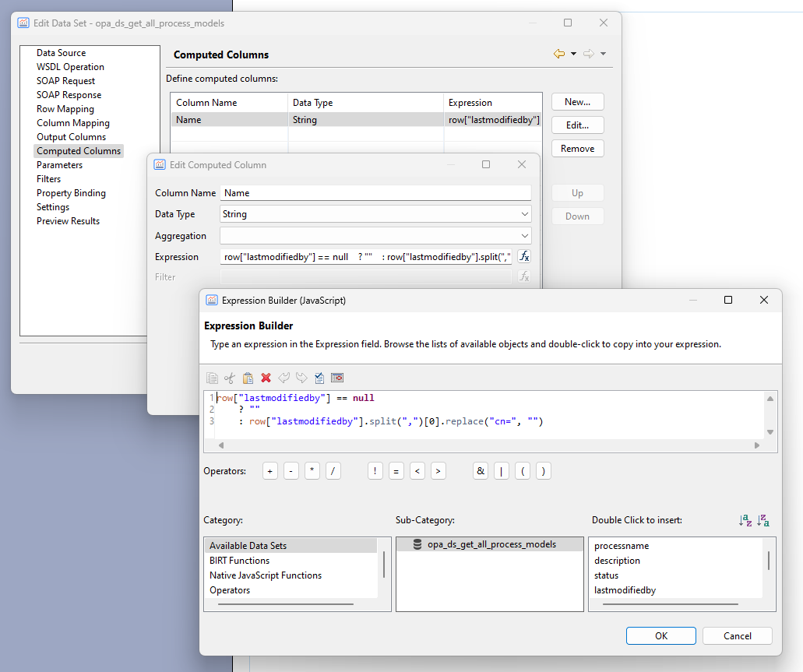Image resolution: width=803 pixels, height=672 pixels.
Task: Click the Paste clipboard icon in Expression Builder
Action: 248,378
